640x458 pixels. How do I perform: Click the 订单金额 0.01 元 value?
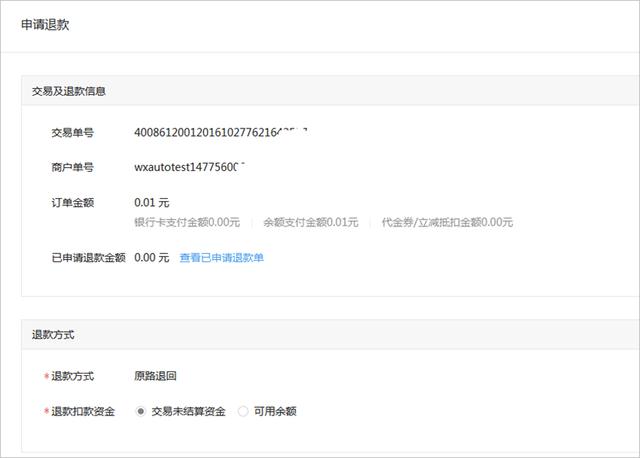click(151, 202)
